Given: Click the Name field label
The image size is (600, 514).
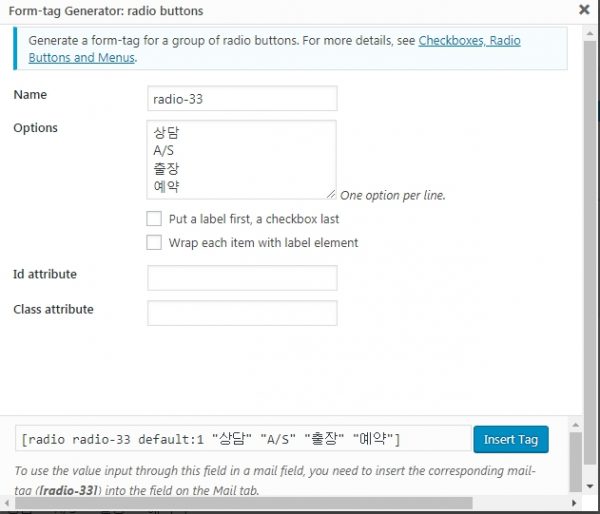Looking at the screenshot, I should (x=30, y=95).
